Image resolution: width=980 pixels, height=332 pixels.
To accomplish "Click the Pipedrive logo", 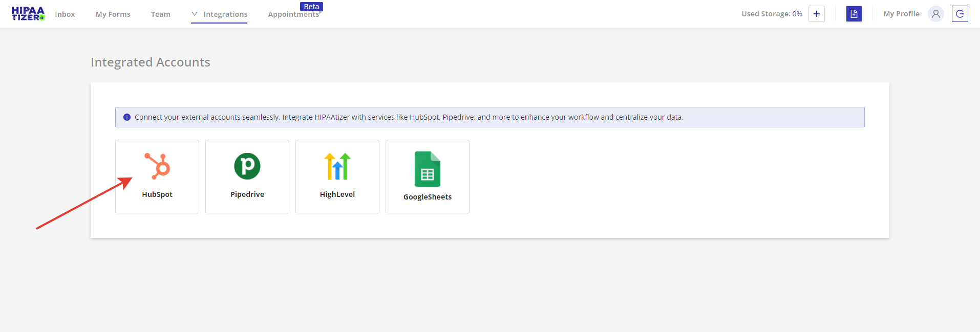I will pos(247,166).
